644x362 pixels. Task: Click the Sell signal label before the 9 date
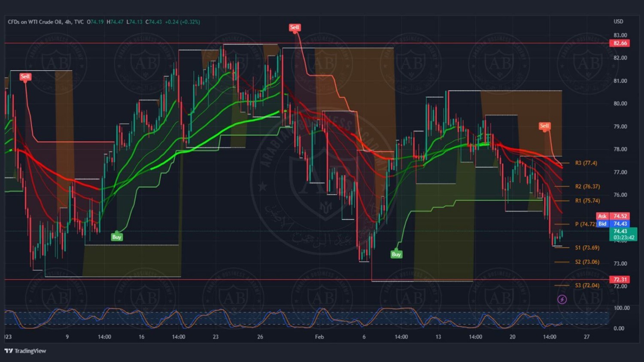click(x=25, y=77)
